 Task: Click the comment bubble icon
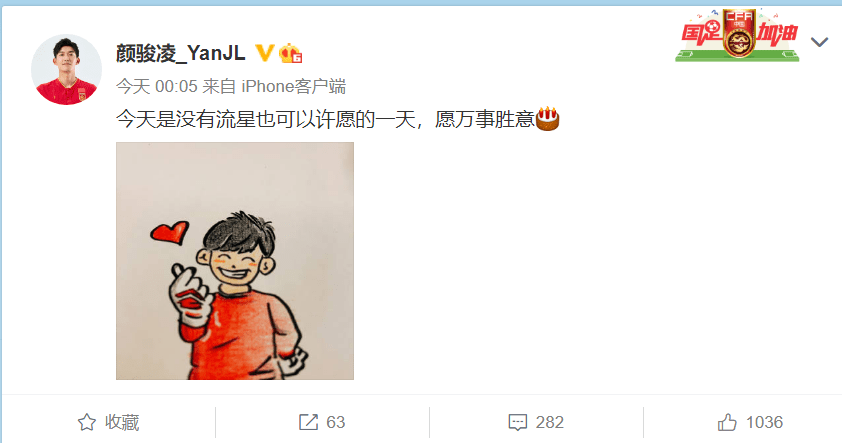coord(518,423)
